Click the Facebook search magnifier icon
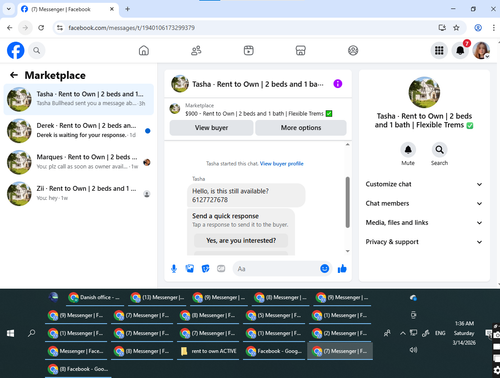This screenshot has width=500, height=378. coord(37,50)
